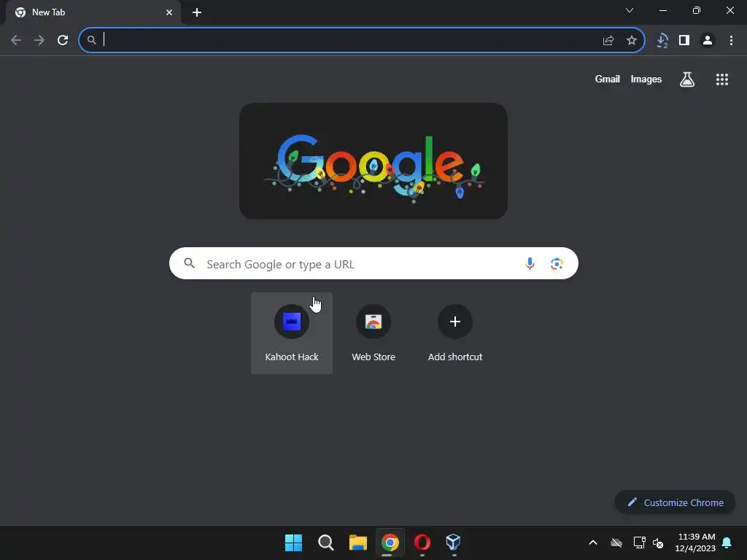Click the Chrome taskbar icon
The image size is (747, 560).
coord(390,542)
